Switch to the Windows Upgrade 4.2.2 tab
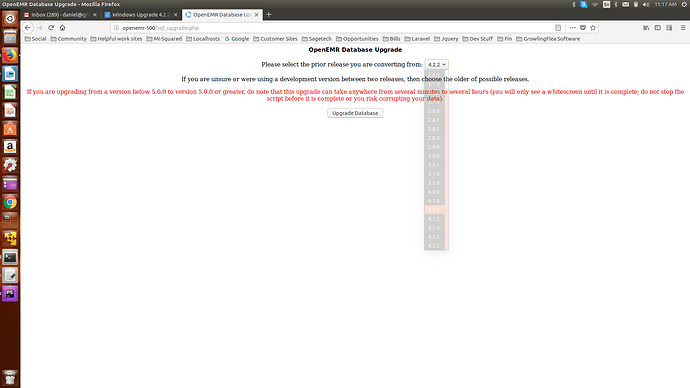The image size is (690, 388). point(141,15)
